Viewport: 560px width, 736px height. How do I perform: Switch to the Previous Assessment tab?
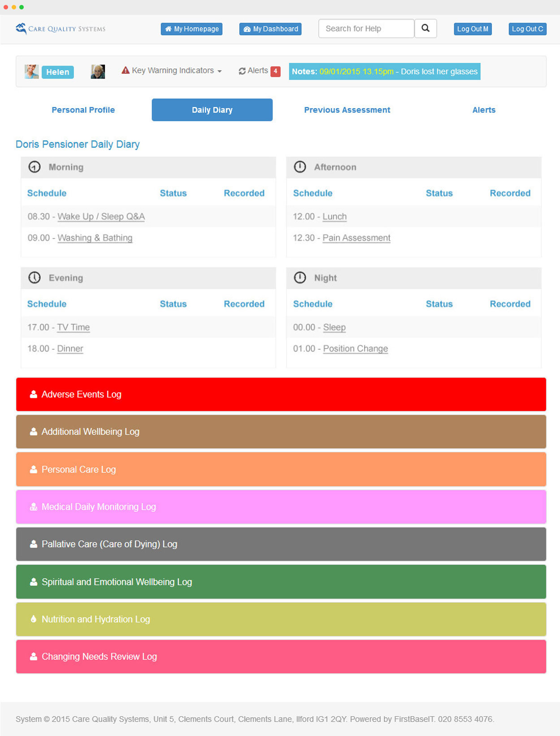click(347, 110)
